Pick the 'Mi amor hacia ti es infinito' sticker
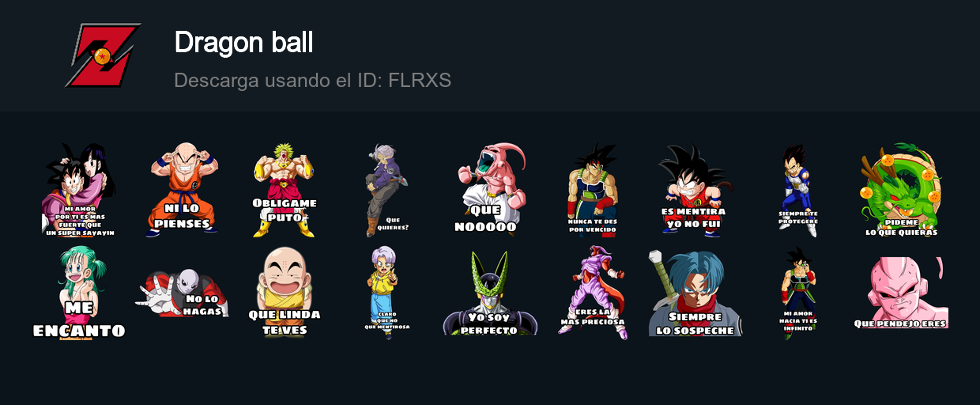 [x=798, y=293]
